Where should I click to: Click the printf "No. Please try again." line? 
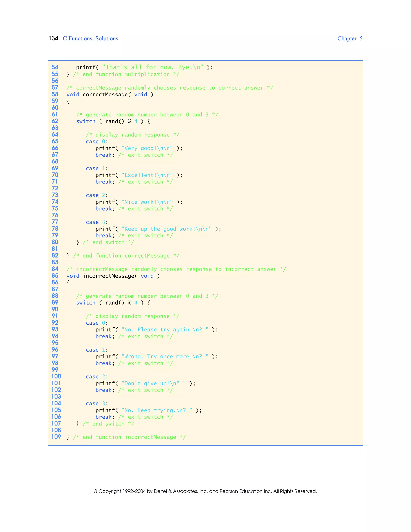[157, 330]
